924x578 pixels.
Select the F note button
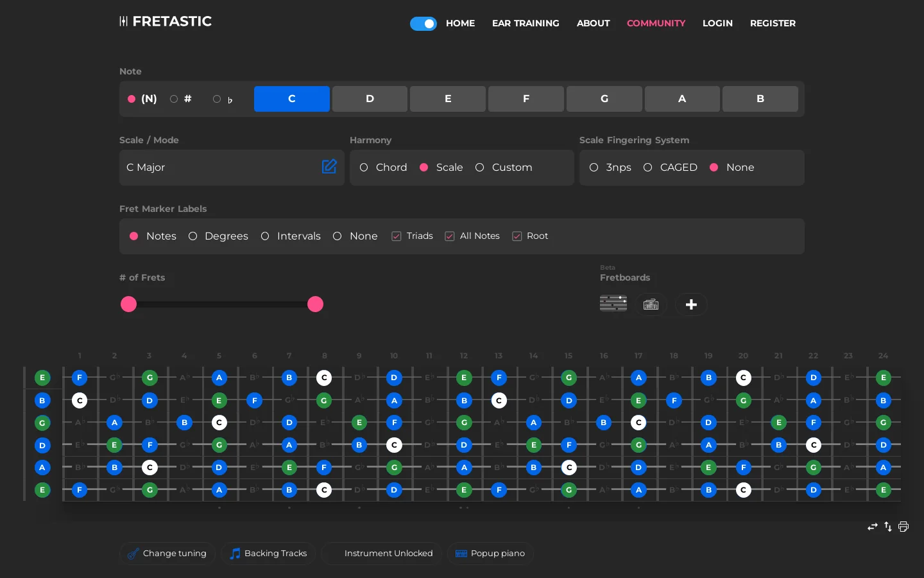(x=526, y=99)
